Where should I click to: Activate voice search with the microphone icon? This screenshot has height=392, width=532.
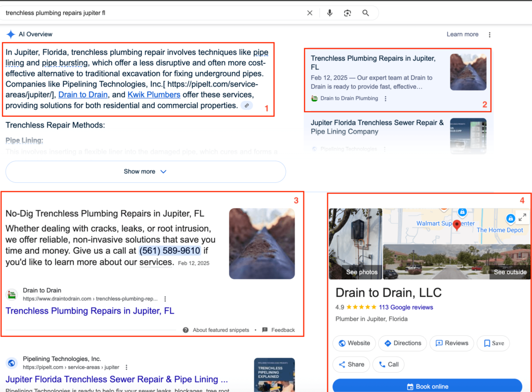click(x=330, y=13)
